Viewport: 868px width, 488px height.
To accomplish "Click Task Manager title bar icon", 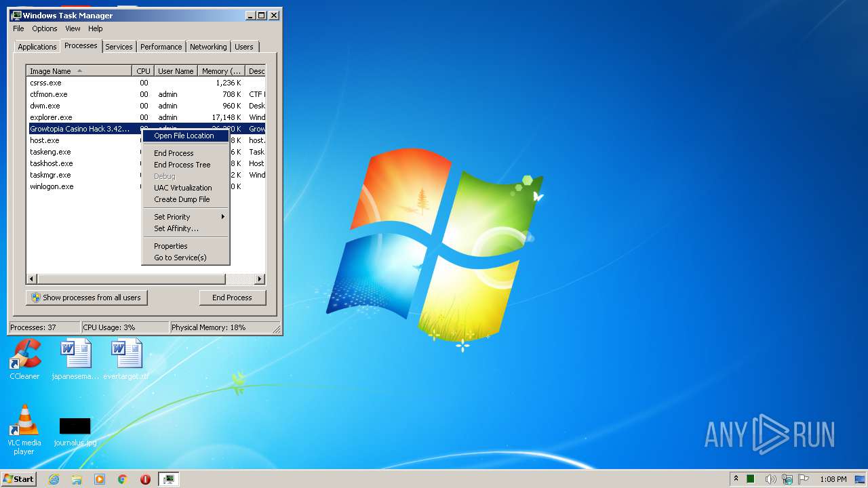I will click(x=16, y=15).
